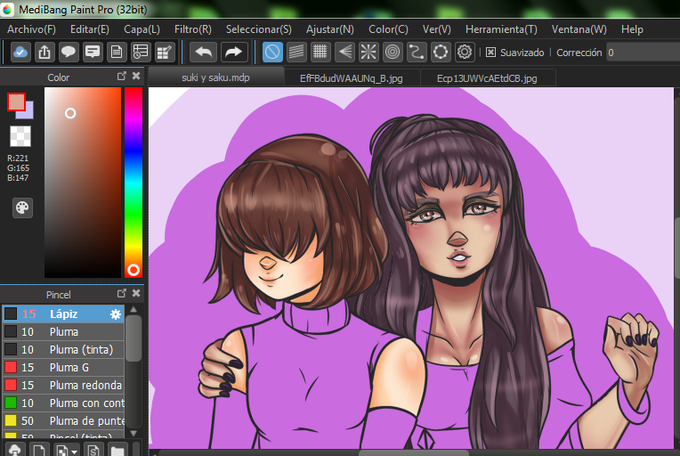680x456 pixels.
Task: Open the Editar(E) menu
Action: click(90, 29)
